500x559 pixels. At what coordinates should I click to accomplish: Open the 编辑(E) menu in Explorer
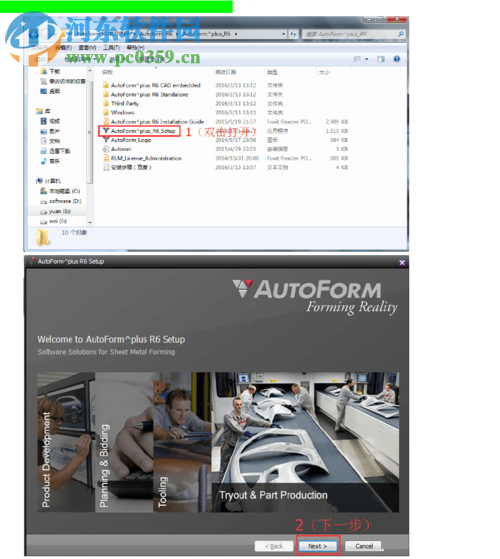pyautogui.click(x=63, y=47)
